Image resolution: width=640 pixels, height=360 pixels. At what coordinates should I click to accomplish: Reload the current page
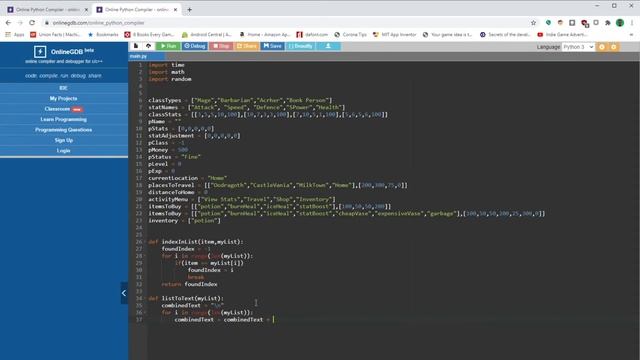[x=32, y=23]
